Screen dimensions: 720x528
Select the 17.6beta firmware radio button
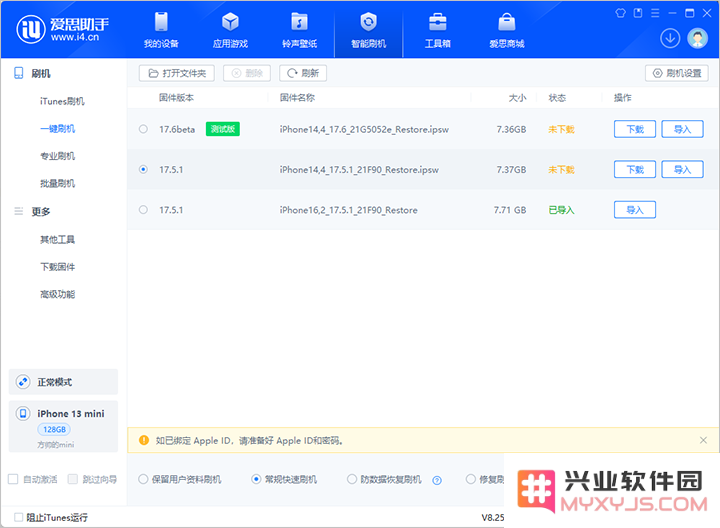click(143, 129)
